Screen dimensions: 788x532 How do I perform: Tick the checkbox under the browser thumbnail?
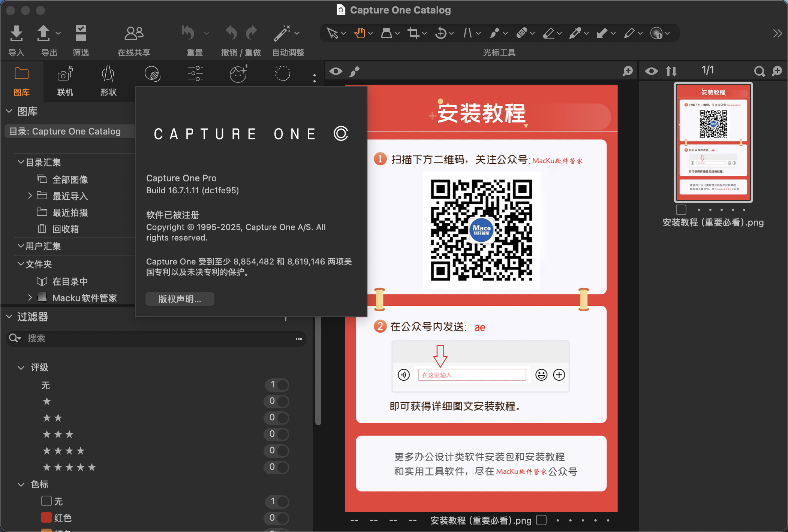tap(681, 209)
